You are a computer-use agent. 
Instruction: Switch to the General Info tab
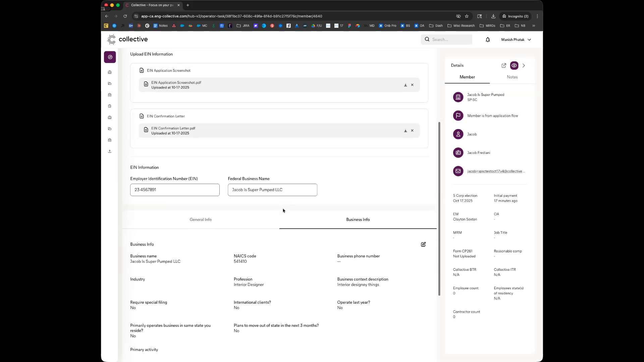tap(201, 220)
